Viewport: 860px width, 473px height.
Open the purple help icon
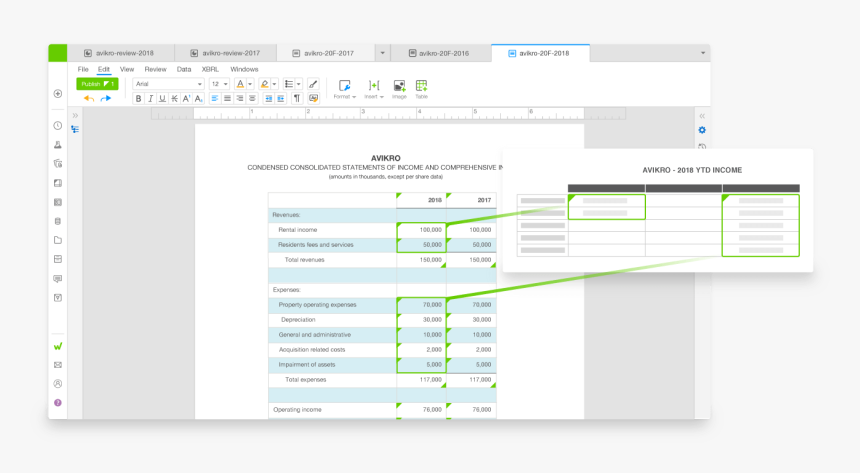[x=58, y=402]
